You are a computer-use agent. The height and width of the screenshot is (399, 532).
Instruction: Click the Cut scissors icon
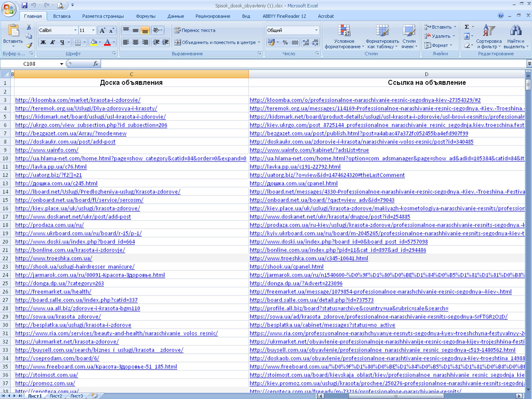point(29,27)
